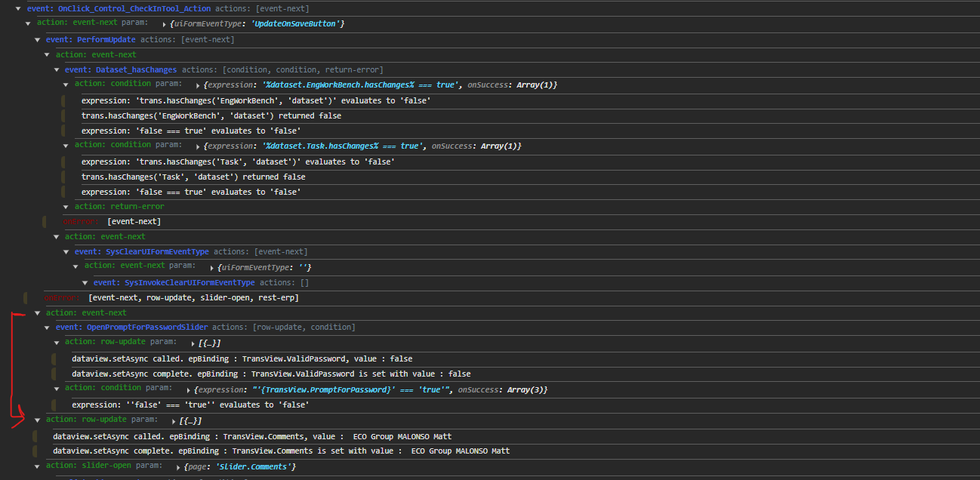Click 'setAsync complete' line for TransView.Comments
The width and height of the screenshot is (980, 480).
pyautogui.click(x=282, y=451)
